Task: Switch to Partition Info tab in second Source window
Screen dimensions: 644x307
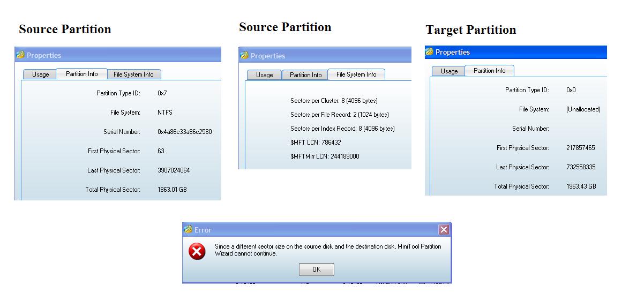Action: (306, 75)
